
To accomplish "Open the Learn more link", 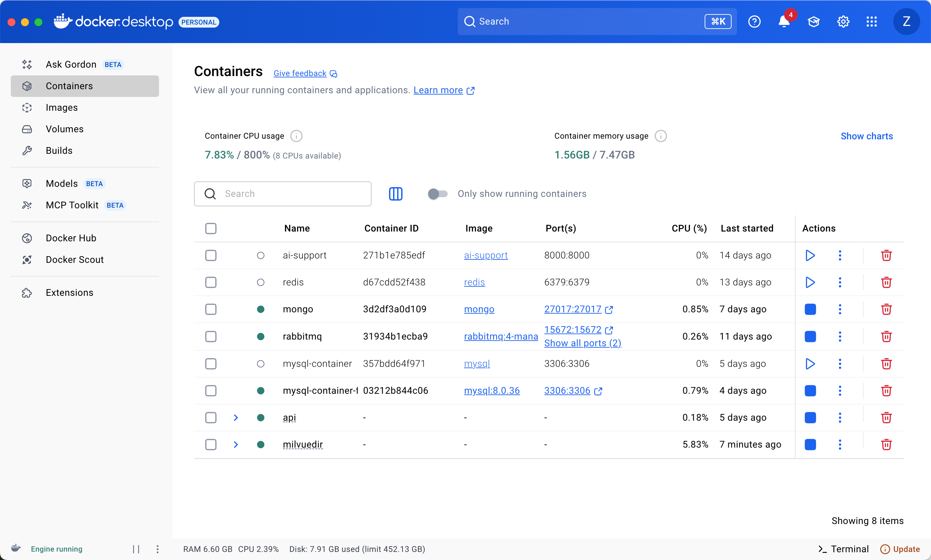I will coord(444,90).
